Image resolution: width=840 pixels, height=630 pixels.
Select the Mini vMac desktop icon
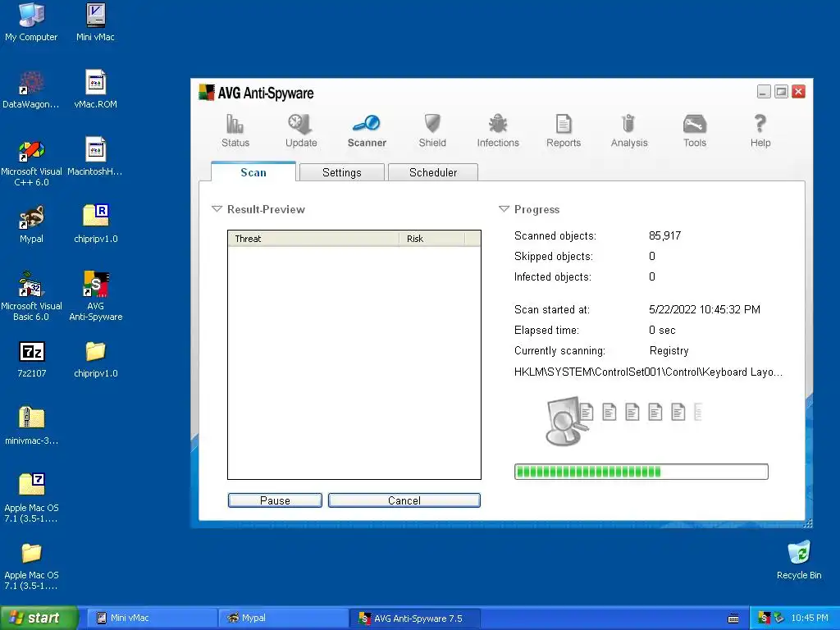(x=95, y=22)
